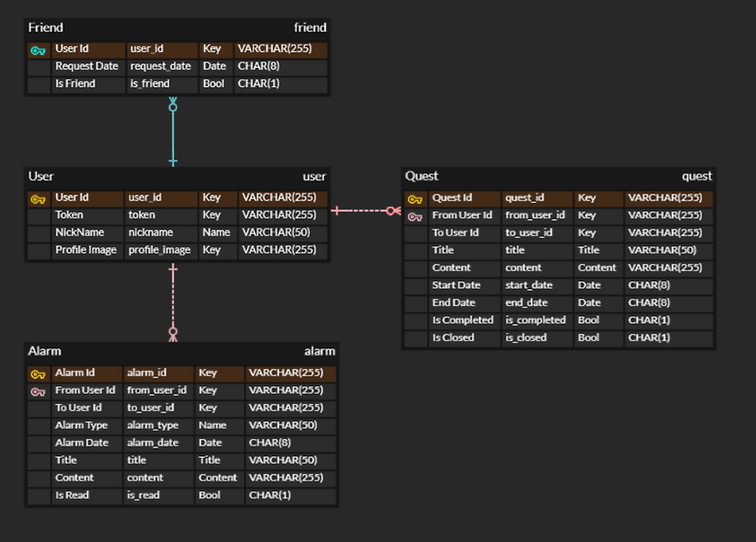Click the nickname column field in User table

[162, 232]
